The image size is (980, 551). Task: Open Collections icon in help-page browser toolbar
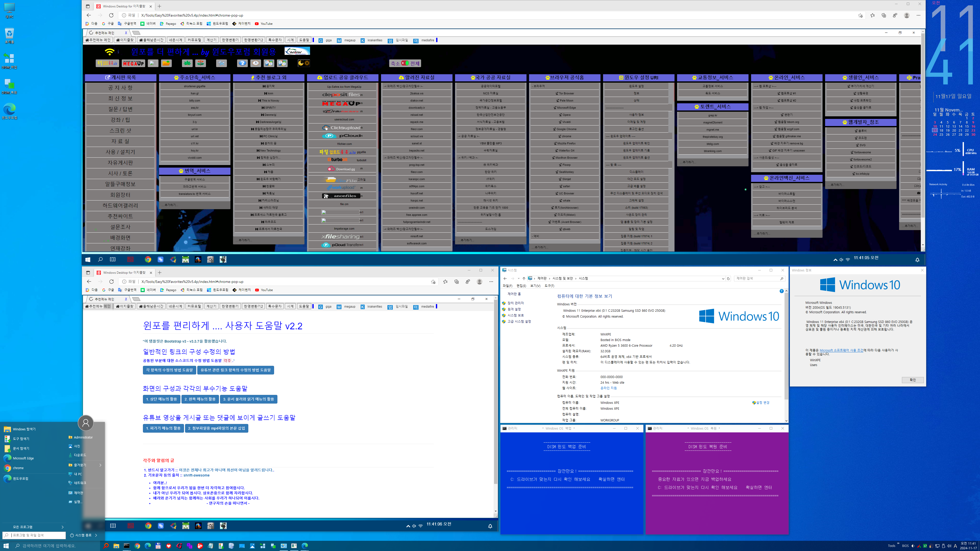(x=457, y=282)
